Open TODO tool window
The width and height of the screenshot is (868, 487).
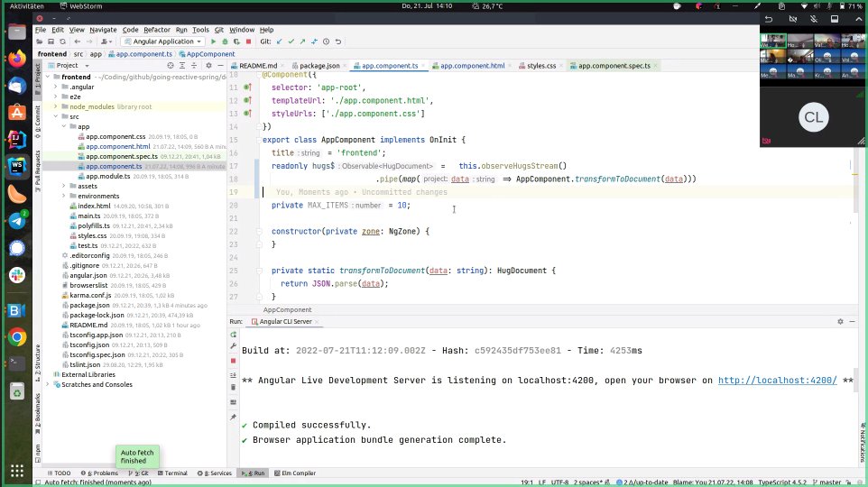pyautogui.click(x=59, y=473)
